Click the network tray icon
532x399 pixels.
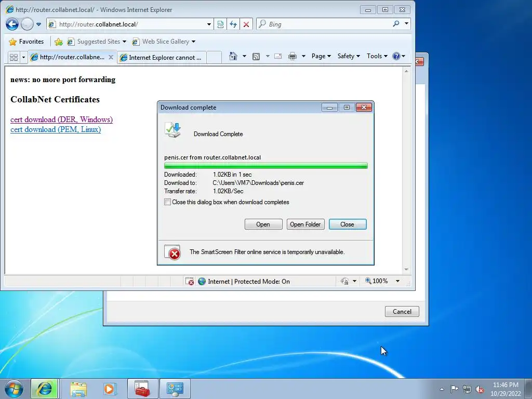pos(467,389)
